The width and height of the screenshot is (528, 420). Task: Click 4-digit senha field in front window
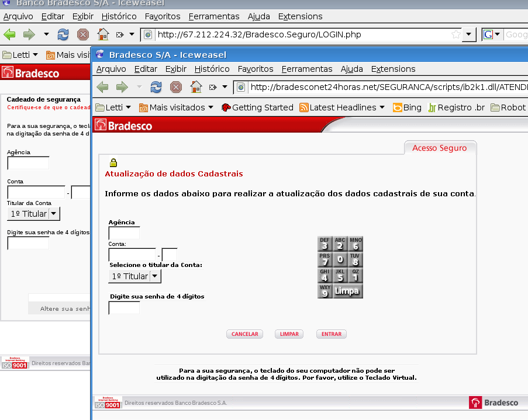pos(124,308)
